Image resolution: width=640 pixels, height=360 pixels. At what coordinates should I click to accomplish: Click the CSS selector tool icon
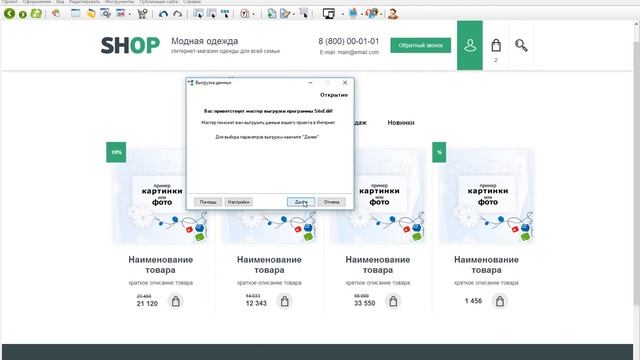(x=225, y=13)
